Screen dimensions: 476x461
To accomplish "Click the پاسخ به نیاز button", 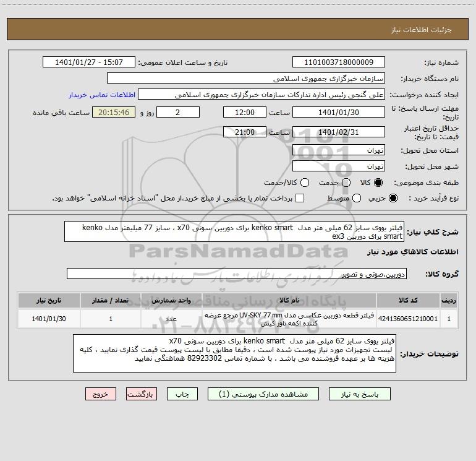I will tap(360, 394).
